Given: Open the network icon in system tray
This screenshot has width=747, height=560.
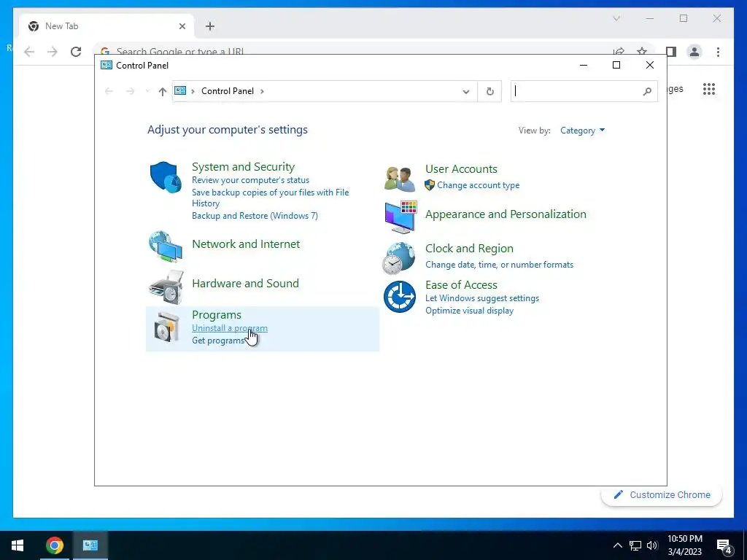Looking at the screenshot, I should click(635, 545).
